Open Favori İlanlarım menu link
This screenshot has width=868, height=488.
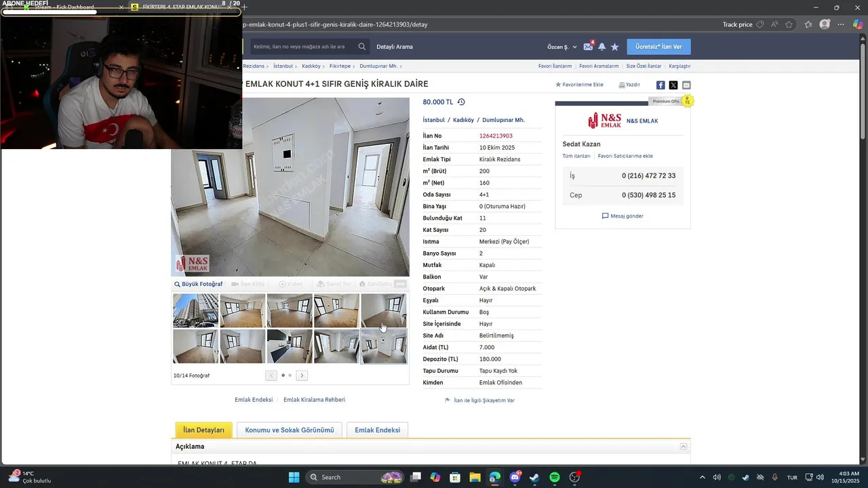point(555,66)
